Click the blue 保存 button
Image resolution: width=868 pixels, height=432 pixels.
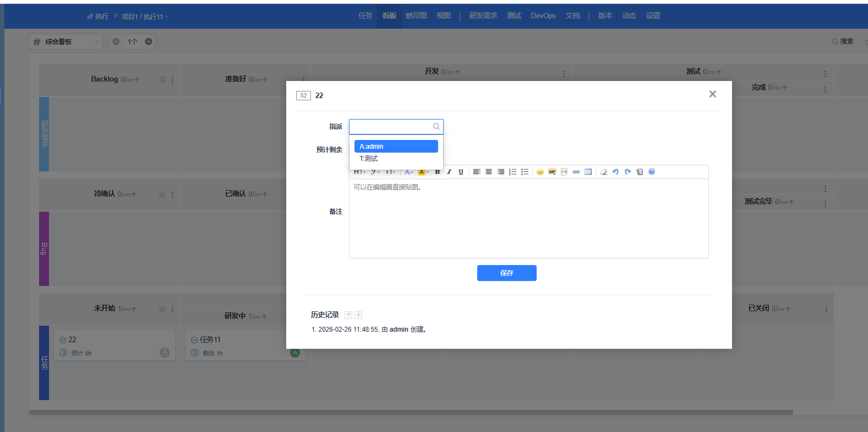[506, 273]
